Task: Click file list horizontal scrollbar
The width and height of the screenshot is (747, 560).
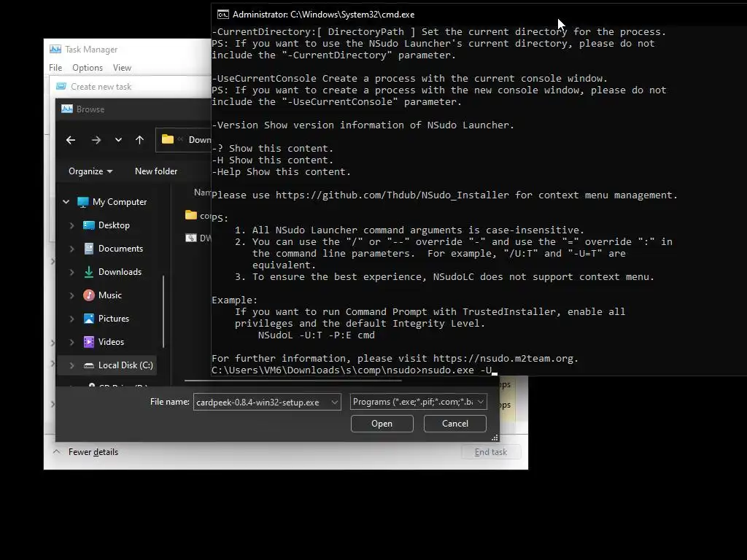Action: pos(293,381)
